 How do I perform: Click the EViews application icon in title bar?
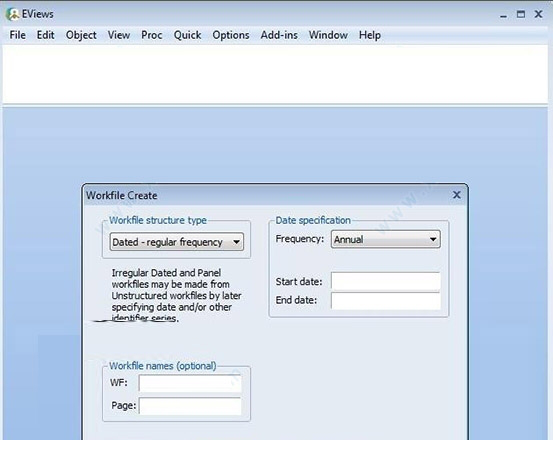pyautogui.click(x=12, y=14)
